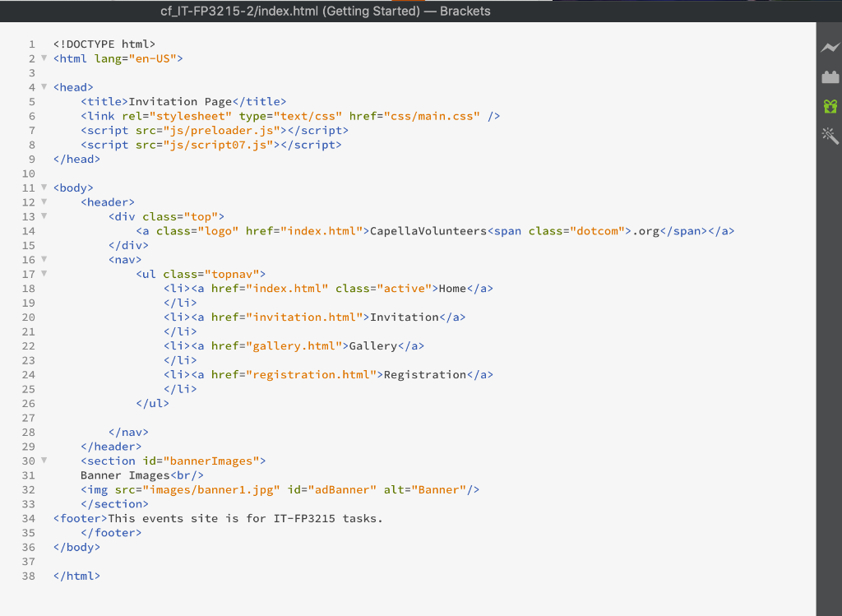
Task: Collapse the header block on line 12
Action: click(44, 202)
